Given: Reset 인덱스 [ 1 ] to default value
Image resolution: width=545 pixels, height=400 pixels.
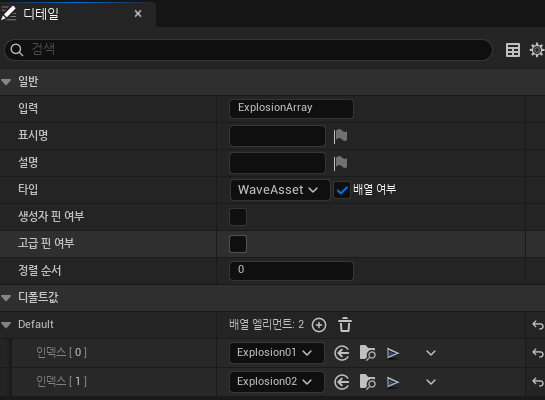Looking at the screenshot, I should pyautogui.click(x=538, y=382).
